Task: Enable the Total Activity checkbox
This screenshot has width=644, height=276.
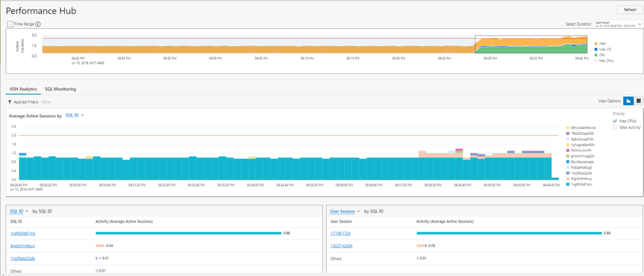Action: click(615, 128)
